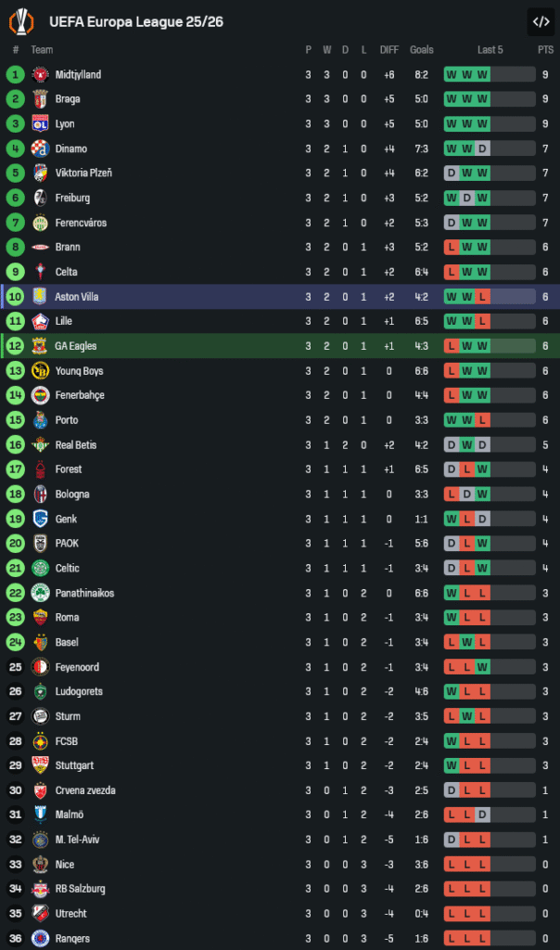Click Dinamo's draw result badge
The width and height of the screenshot is (560, 950).
[x=482, y=148]
